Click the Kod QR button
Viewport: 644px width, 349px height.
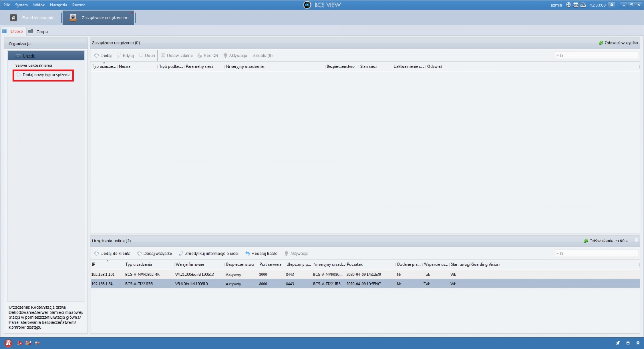[x=208, y=56]
